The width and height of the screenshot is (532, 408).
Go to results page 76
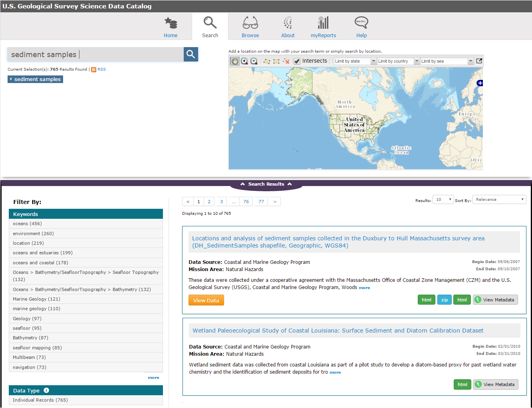tap(246, 202)
